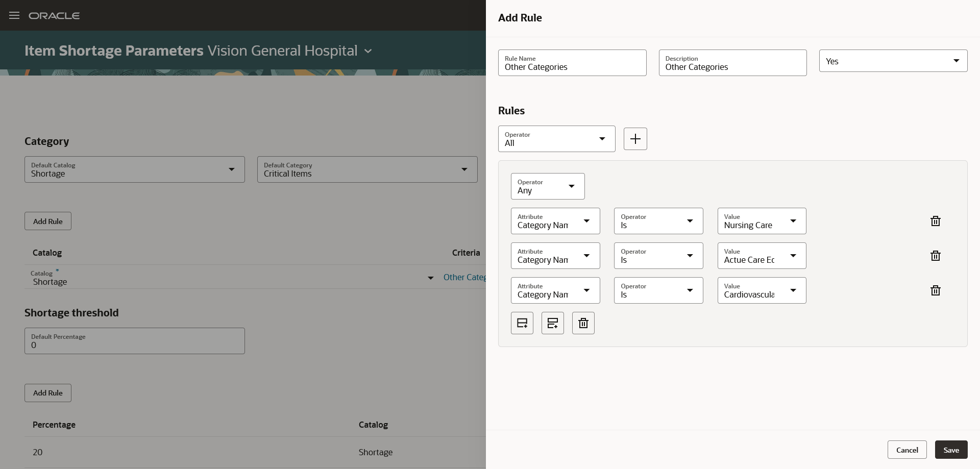
Task: Open the Default Category Critical Items dropdown
Action: (367, 169)
